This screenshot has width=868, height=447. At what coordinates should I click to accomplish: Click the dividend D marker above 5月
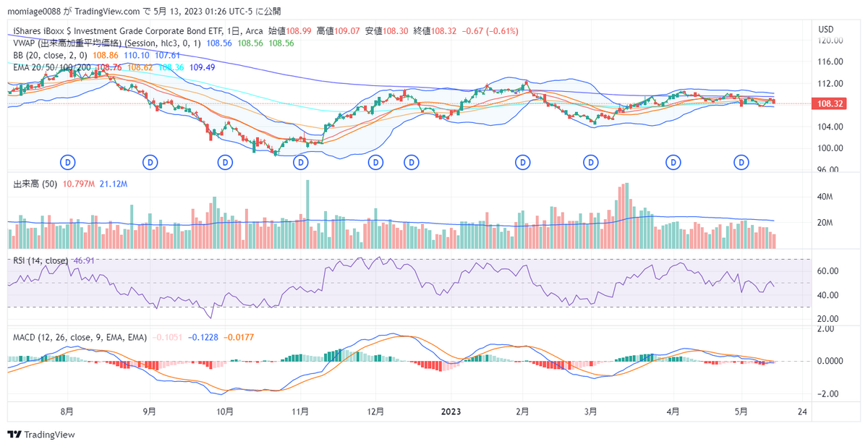coord(742,162)
